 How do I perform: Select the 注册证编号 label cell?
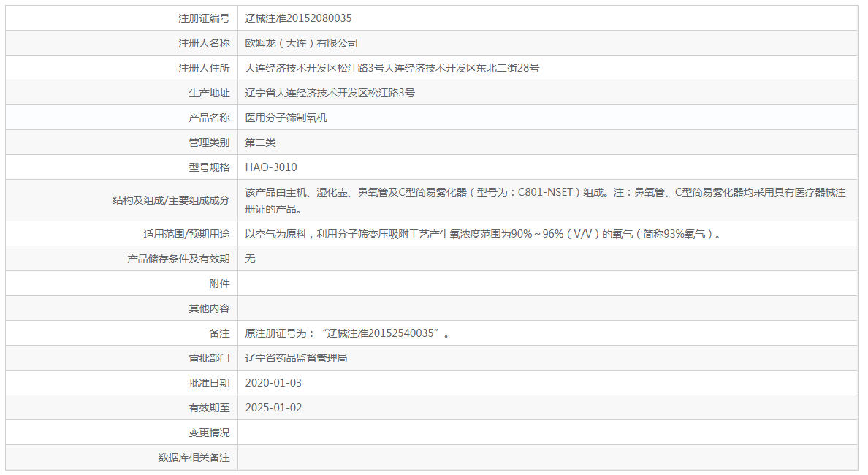[x=204, y=18]
